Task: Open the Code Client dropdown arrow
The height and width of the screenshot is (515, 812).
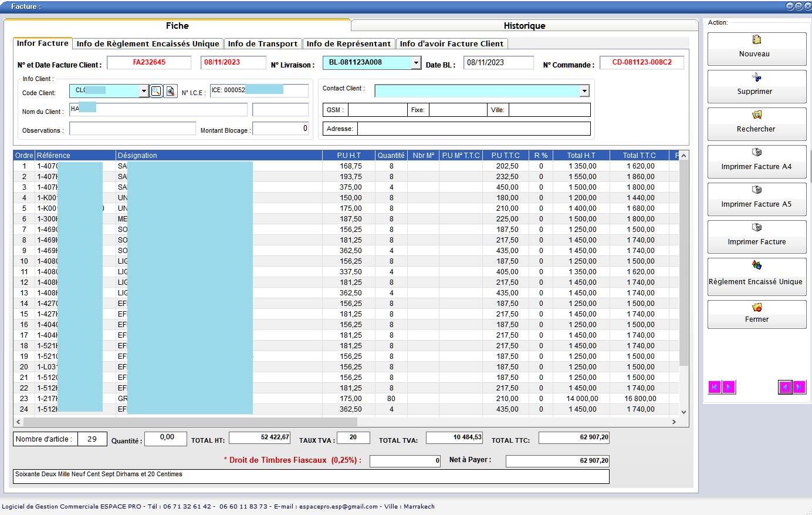Action: (x=144, y=91)
